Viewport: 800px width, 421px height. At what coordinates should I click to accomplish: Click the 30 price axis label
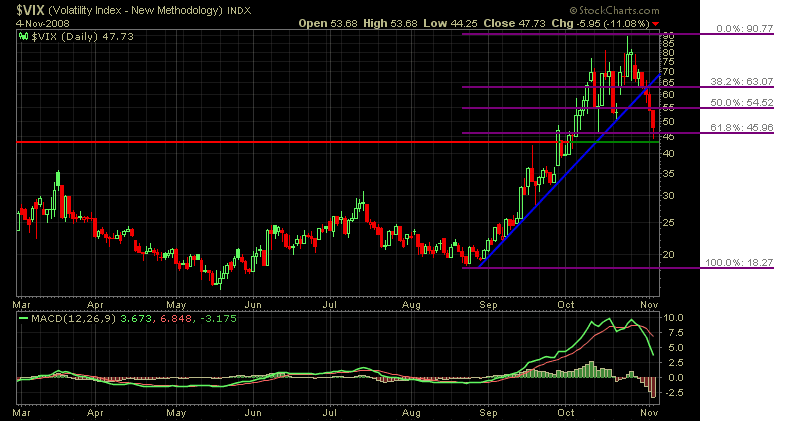pyautogui.click(x=668, y=196)
